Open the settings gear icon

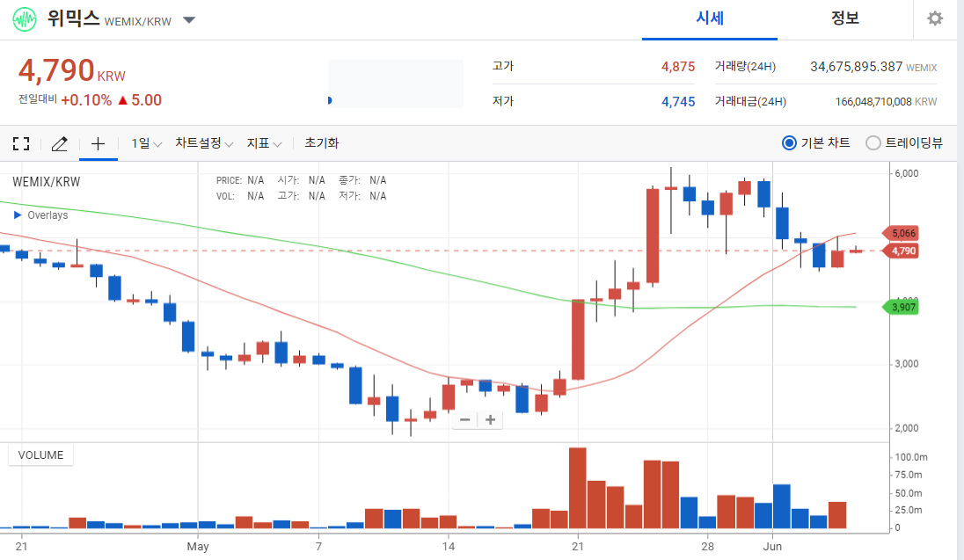click(x=934, y=18)
